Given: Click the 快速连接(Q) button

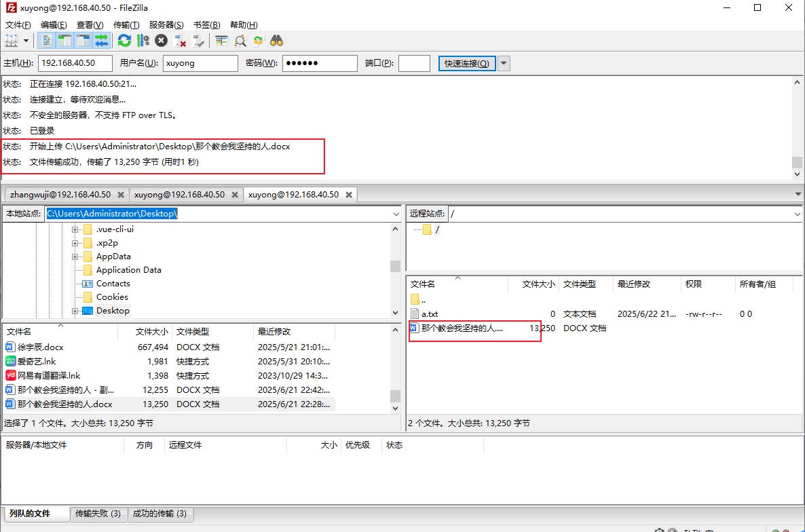Looking at the screenshot, I should pyautogui.click(x=466, y=63).
